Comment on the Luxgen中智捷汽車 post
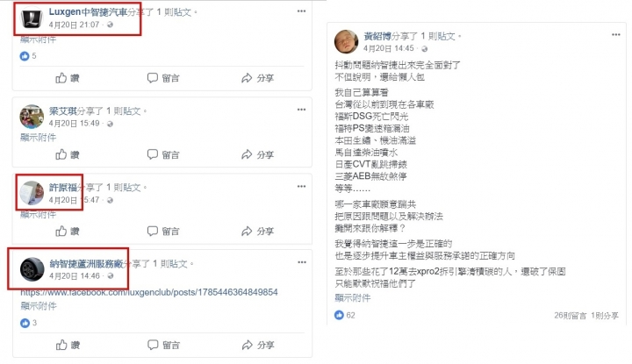The width and height of the screenshot is (632, 364). [163, 78]
